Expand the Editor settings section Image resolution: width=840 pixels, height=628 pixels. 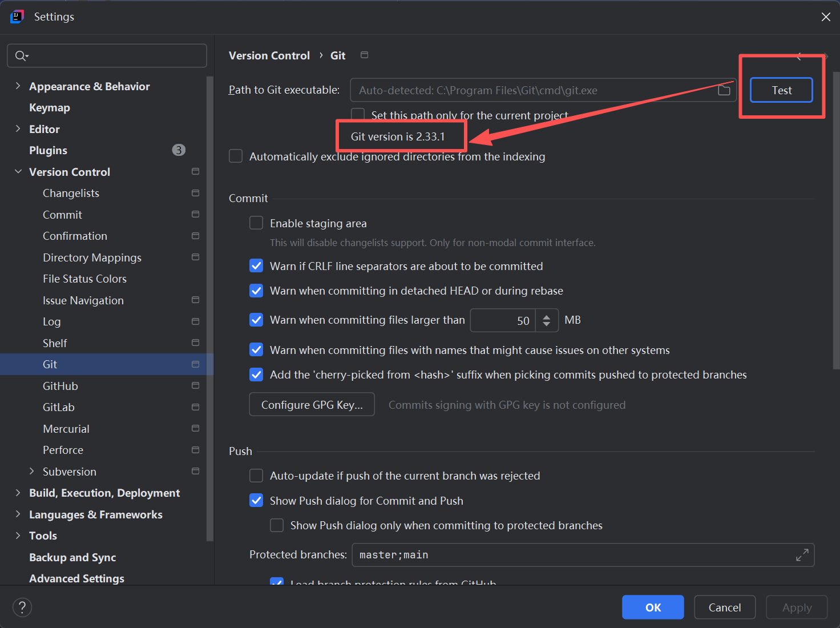(x=18, y=129)
